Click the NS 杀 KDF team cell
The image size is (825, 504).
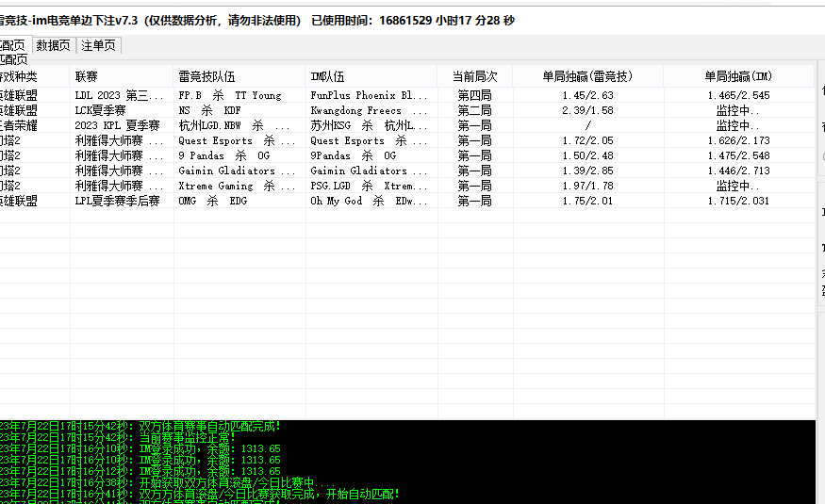coord(209,110)
